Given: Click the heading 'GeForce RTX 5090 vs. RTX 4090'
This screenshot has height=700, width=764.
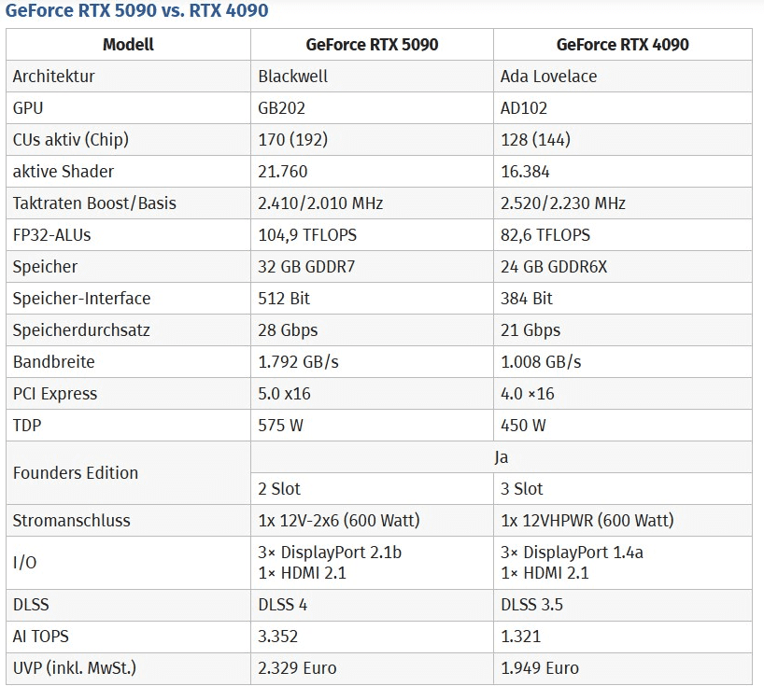Looking at the screenshot, I should pyautogui.click(x=136, y=10).
